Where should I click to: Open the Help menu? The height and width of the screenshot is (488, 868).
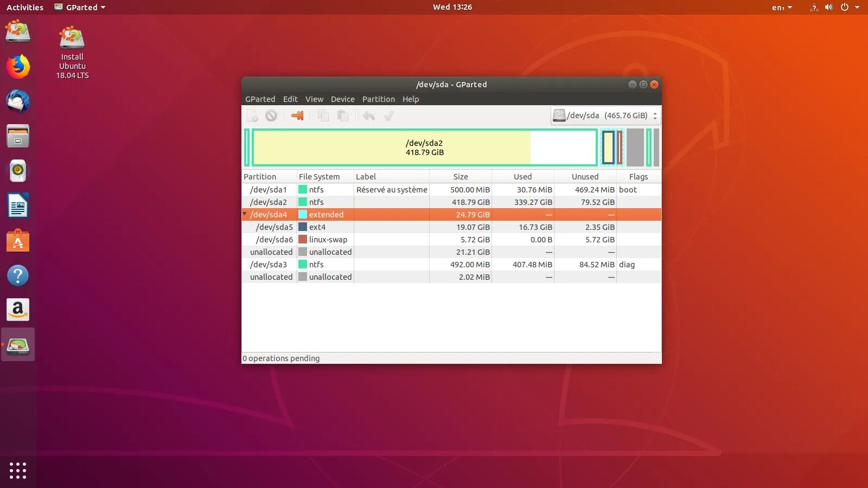point(411,99)
